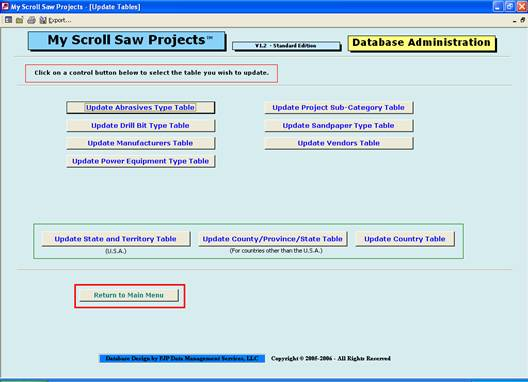Click the Database Administration yellow label

point(422,43)
